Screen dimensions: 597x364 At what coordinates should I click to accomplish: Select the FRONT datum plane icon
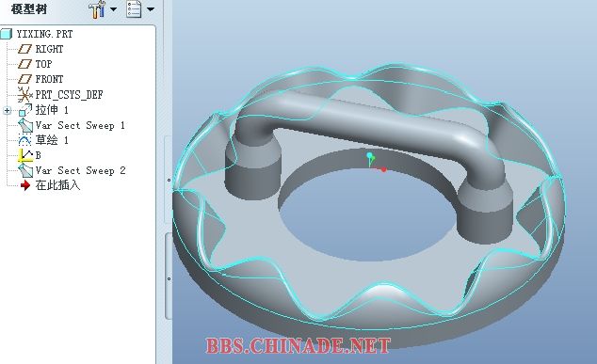pos(25,79)
